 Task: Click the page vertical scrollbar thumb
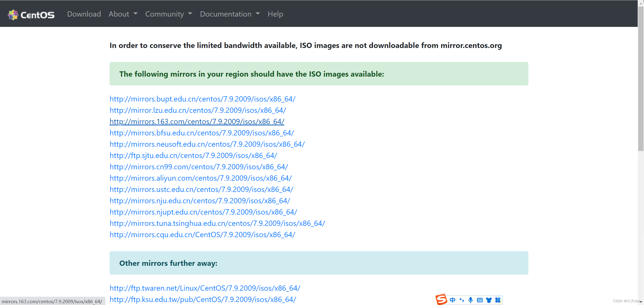tap(641, 79)
